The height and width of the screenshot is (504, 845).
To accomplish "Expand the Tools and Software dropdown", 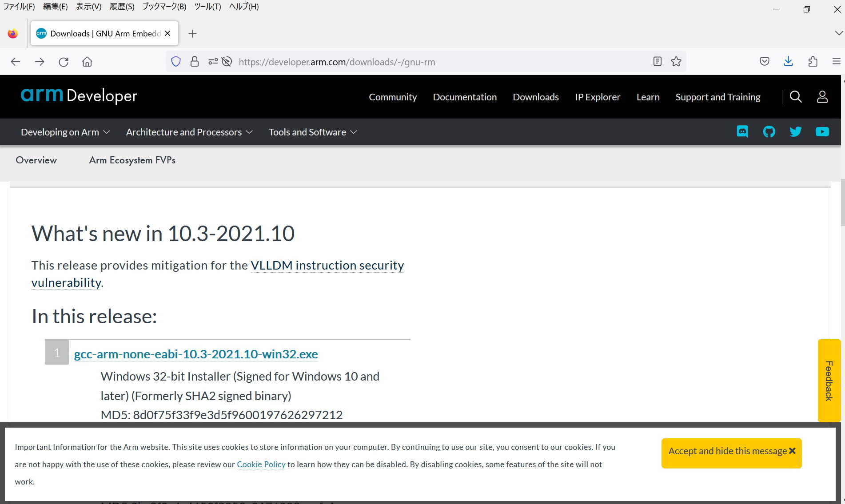I will [313, 132].
